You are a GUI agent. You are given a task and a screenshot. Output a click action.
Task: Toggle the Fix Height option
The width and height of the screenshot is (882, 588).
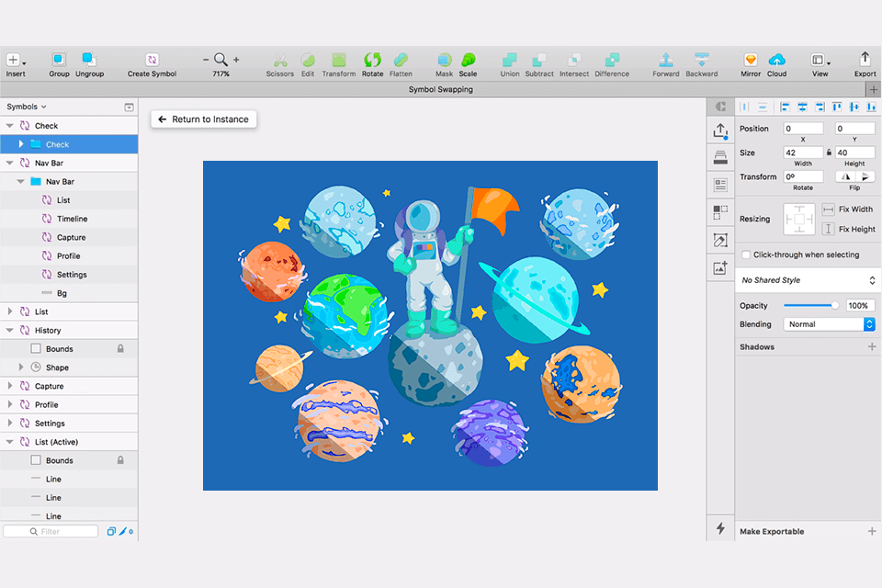tap(828, 229)
